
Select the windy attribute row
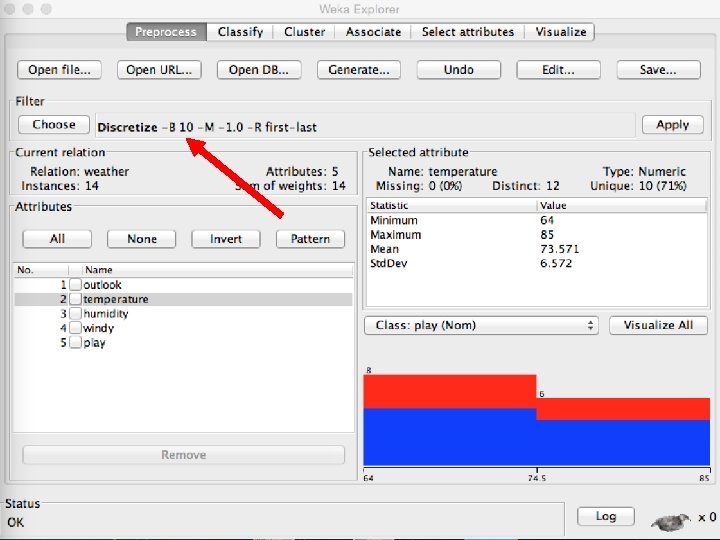[184, 328]
